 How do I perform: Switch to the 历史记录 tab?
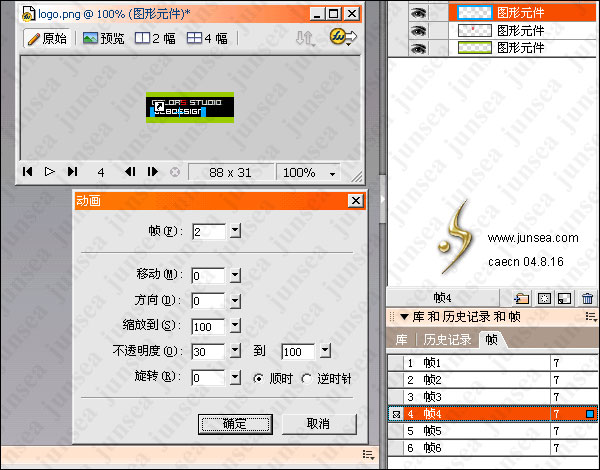point(446,340)
